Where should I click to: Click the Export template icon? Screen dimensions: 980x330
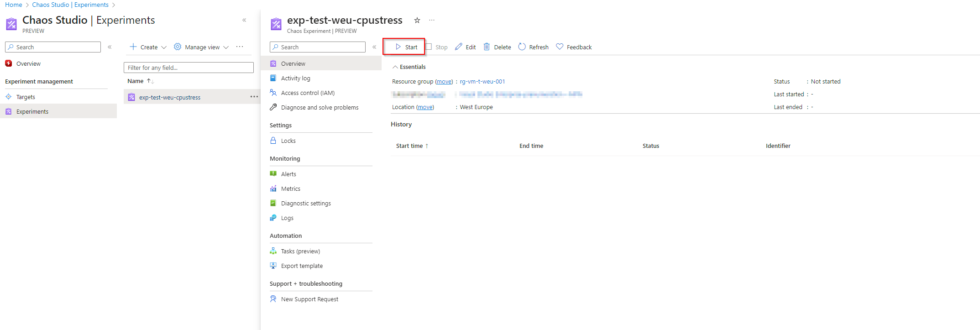pyautogui.click(x=273, y=266)
